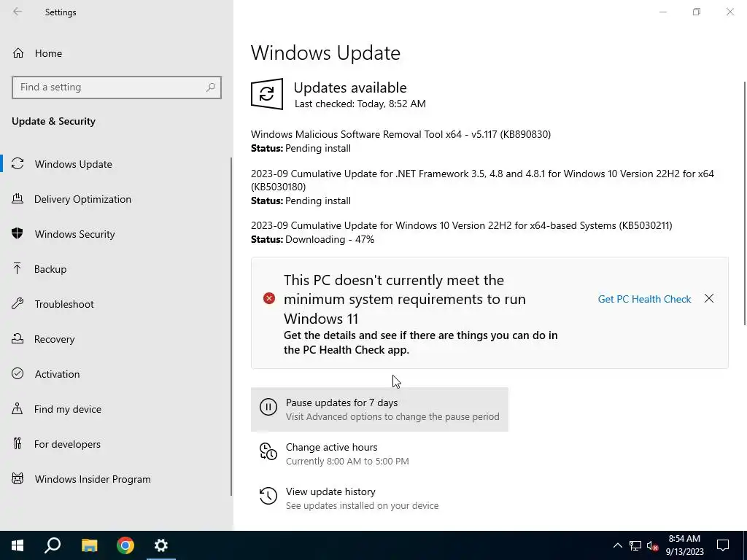This screenshot has width=747, height=560.
Task: Select Backup in sidebar
Action: (x=50, y=269)
